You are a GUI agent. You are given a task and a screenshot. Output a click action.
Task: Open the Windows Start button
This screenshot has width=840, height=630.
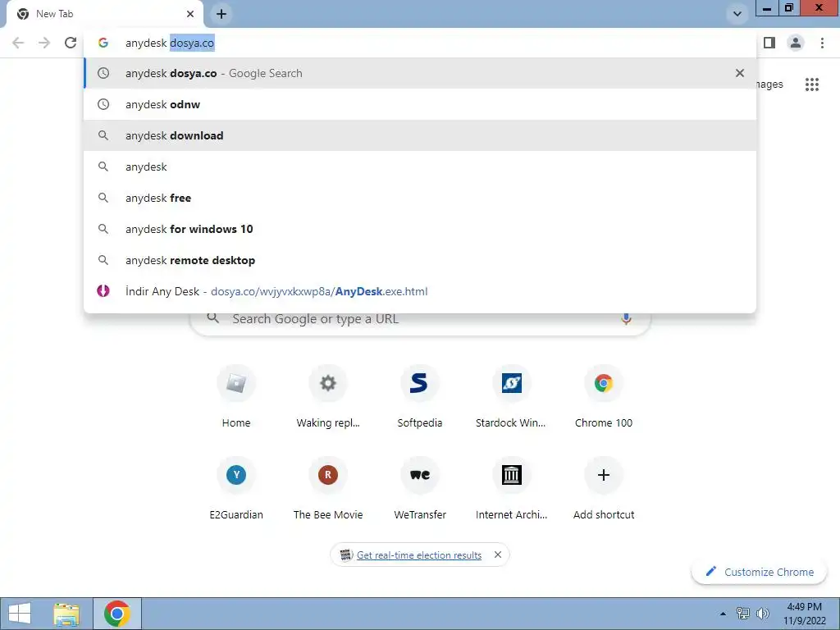click(20, 614)
